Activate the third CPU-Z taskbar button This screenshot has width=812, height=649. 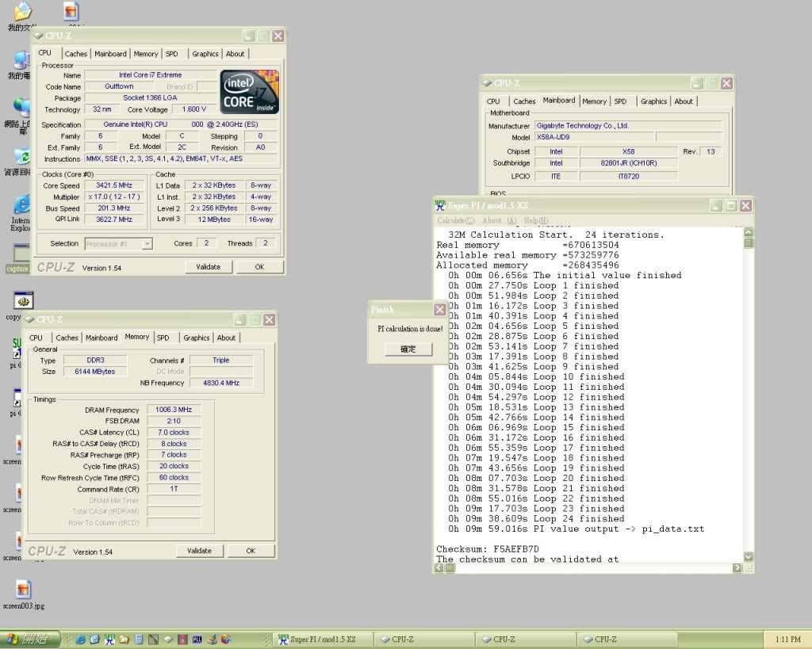tap(626, 639)
